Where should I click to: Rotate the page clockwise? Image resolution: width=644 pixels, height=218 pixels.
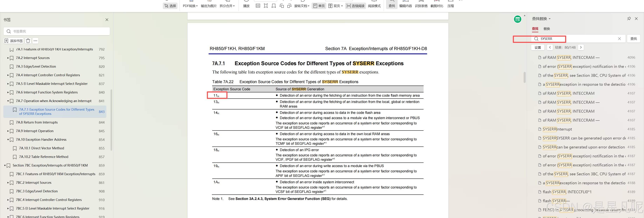point(289,6)
